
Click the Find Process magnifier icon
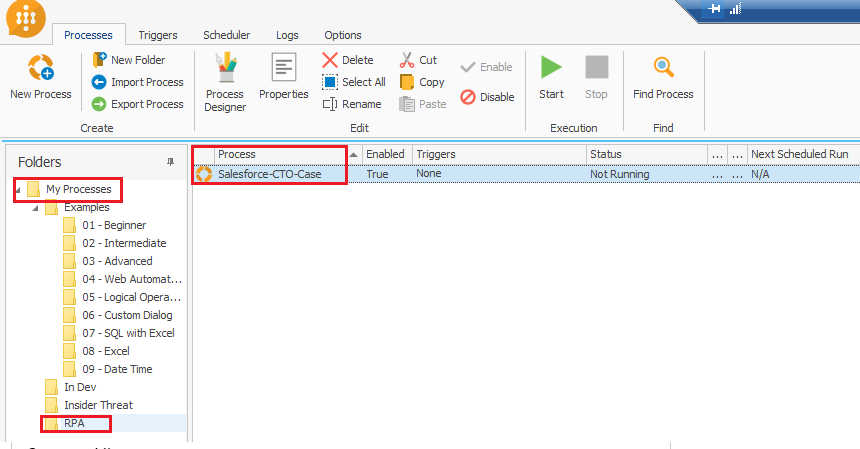tap(663, 68)
